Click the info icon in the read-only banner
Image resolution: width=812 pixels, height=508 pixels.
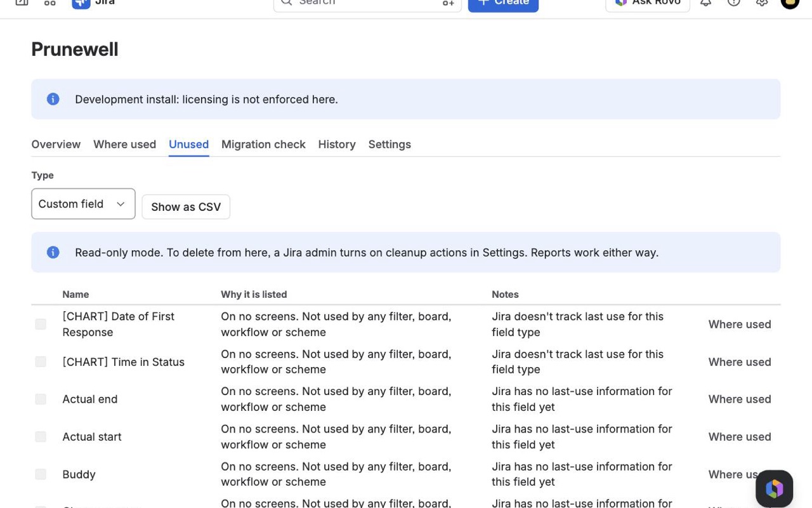[x=53, y=252]
